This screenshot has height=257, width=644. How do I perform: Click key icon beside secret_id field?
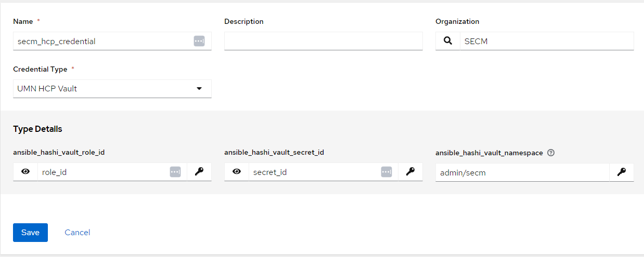410,172
